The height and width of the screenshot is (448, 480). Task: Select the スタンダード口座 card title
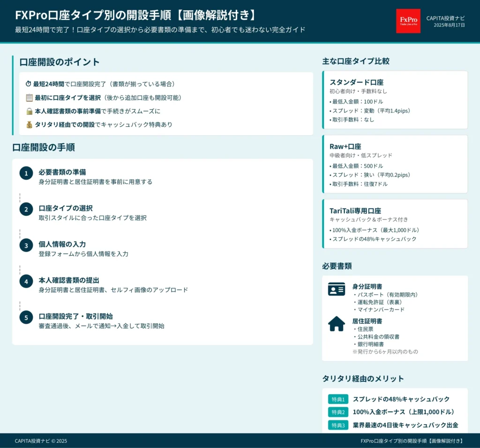tap(356, 82)
